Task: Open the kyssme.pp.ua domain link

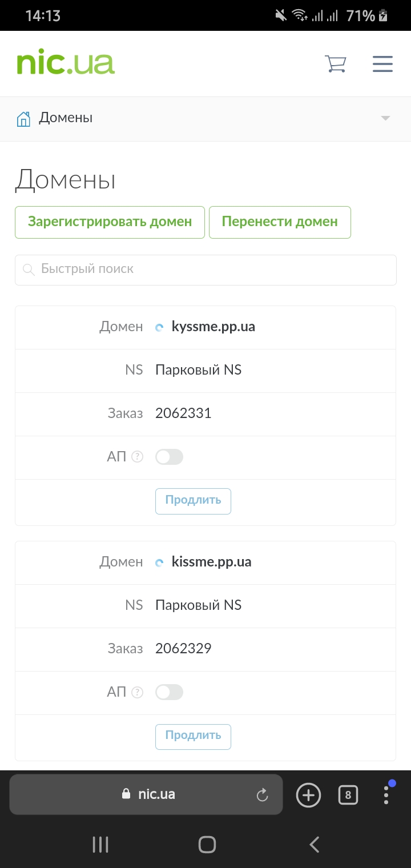Action: click(213, 327)
